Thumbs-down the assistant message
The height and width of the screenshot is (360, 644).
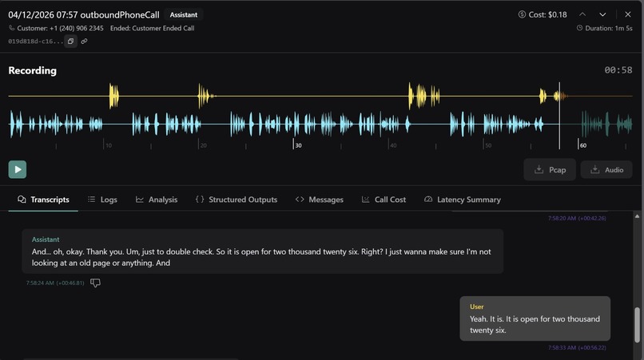tap(95, 283)
